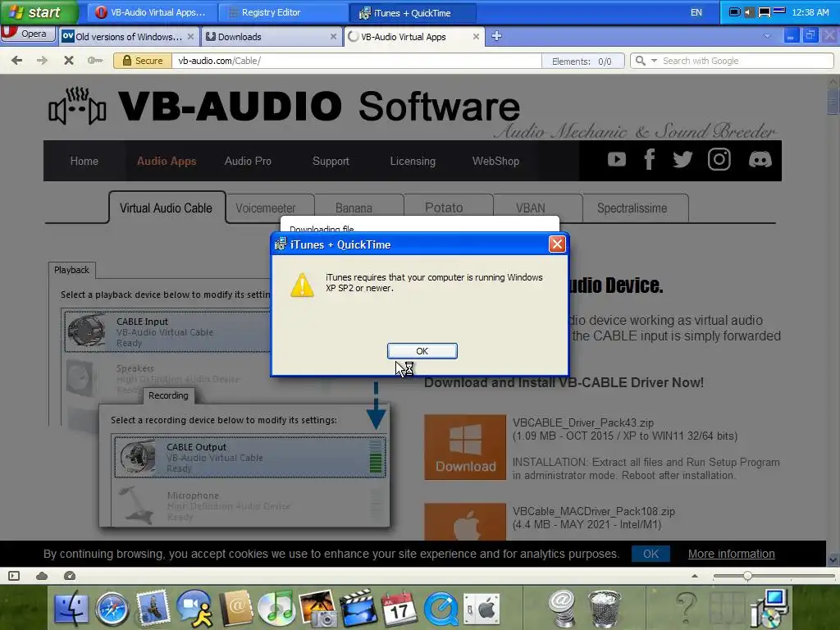The height and width of the screenshot is (630, 840).
Task: Open Address Book in the dock
Action: (x=236, y=608)
